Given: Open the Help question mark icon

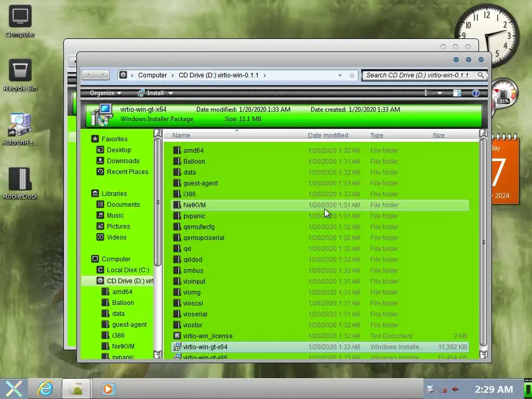Looking at the screenshot, I should click(476, 93).
